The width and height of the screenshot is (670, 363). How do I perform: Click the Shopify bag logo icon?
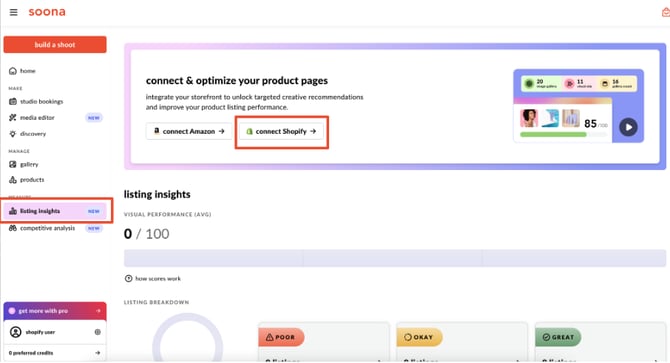click(x=250, y=131)
